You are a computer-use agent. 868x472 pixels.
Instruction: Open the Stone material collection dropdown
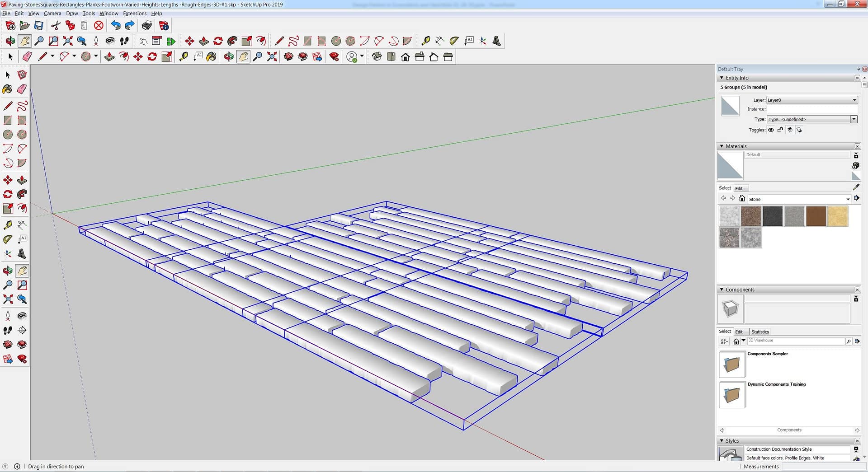(799, 199)
